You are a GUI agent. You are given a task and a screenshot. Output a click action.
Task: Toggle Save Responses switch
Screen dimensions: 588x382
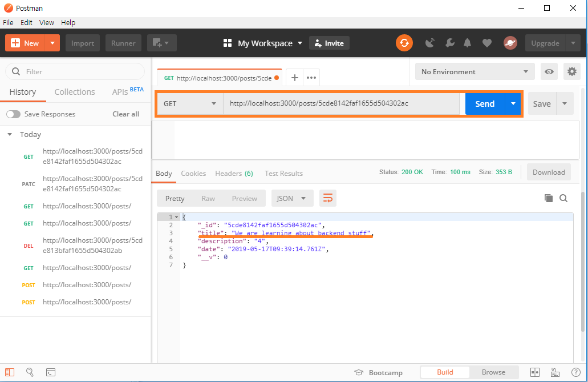click(x=13, y=114)
